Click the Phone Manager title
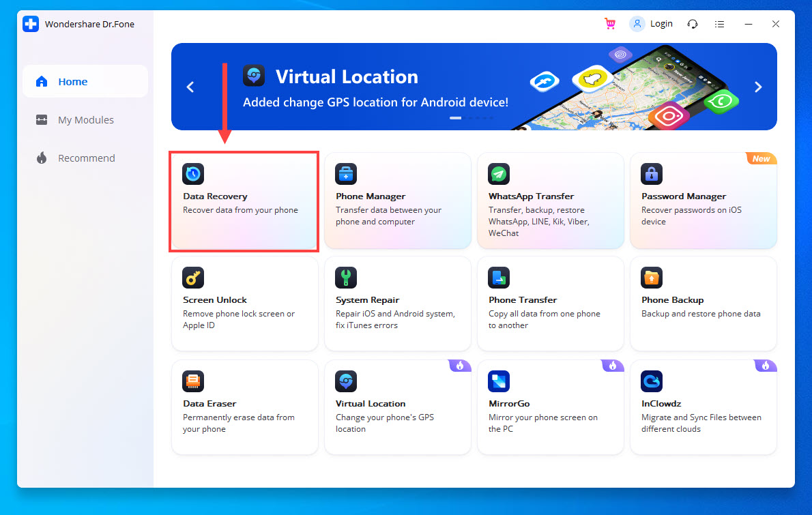812x515 pixels. pyautogui.click(x=371, y=196)
